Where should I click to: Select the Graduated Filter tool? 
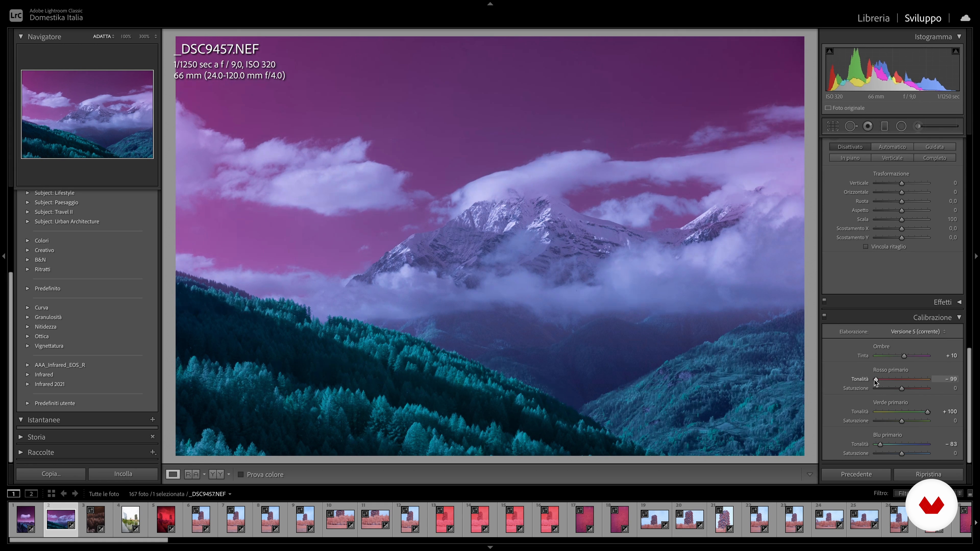pyautogui.click(x=885, y=126)
